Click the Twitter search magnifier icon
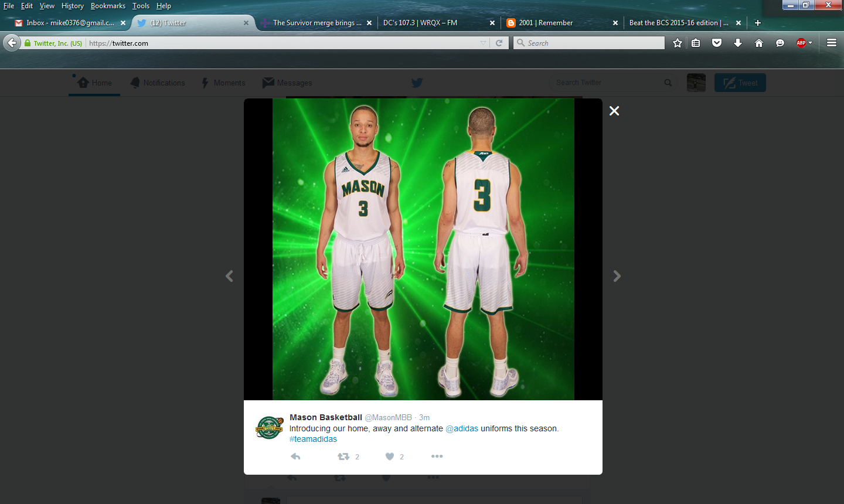Screen dimensions: 844x504 [x=668, y=83]
